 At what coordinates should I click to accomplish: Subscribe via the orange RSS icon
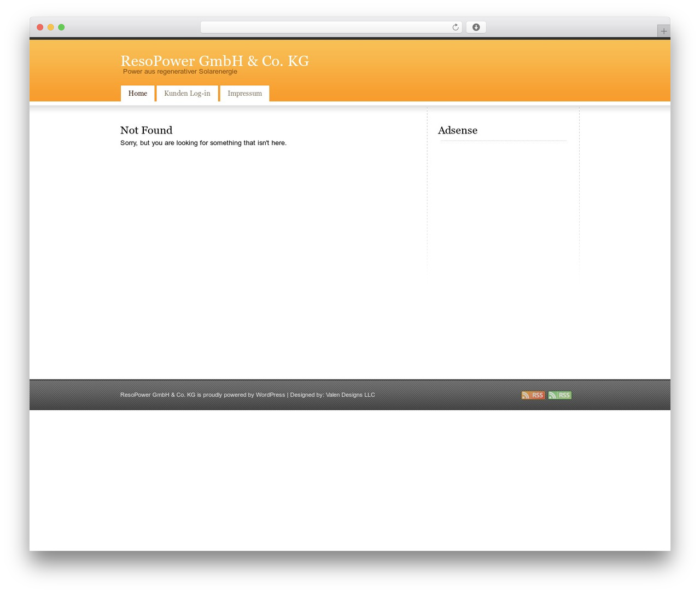(x=533, y=395)
